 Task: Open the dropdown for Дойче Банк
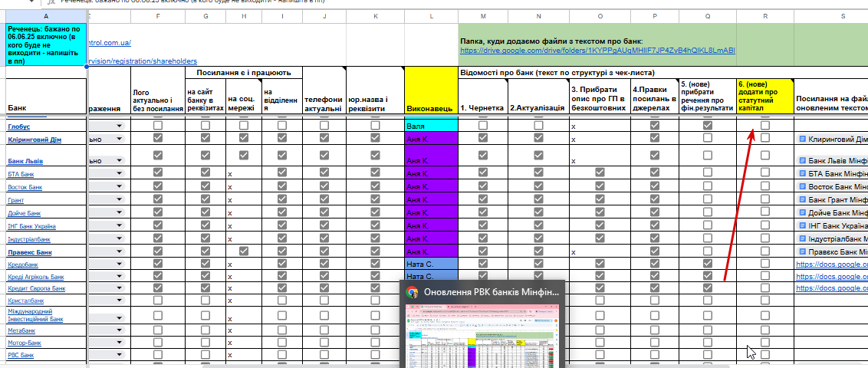point(119,213)
